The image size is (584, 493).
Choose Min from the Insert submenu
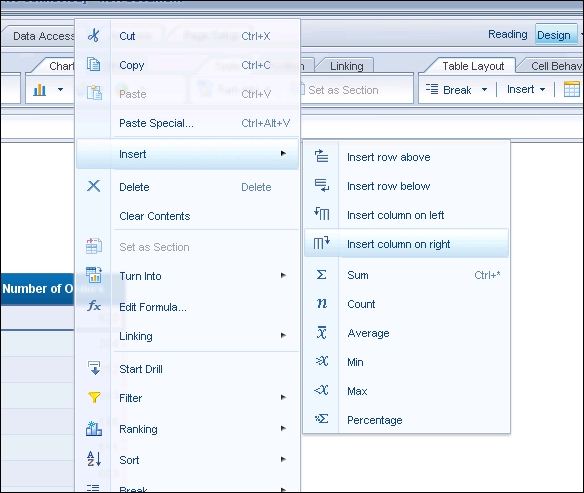click(406, 362)
